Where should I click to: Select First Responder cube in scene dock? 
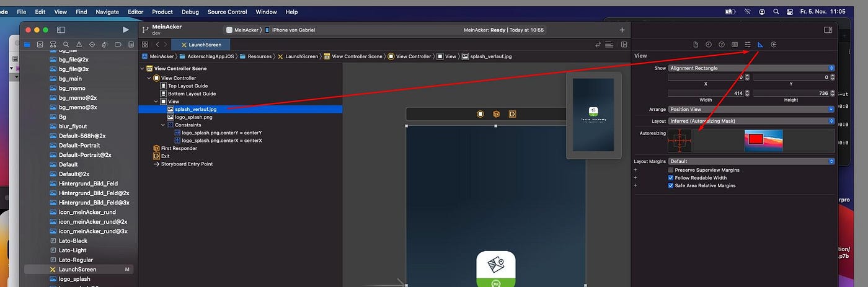coord(496,114)
